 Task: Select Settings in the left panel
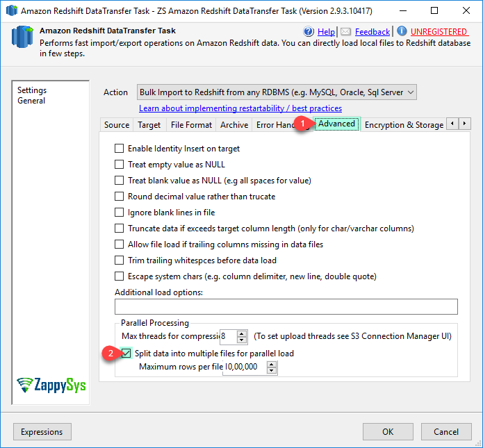(32, 90)
